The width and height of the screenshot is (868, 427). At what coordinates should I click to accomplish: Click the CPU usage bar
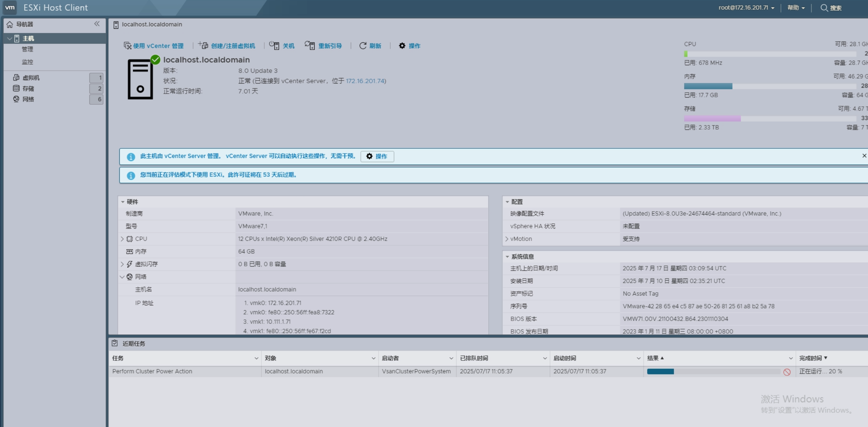[x=770, y=54]
